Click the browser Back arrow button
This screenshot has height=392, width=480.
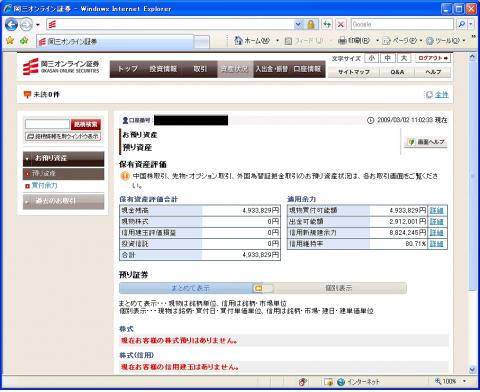(12, 24)
